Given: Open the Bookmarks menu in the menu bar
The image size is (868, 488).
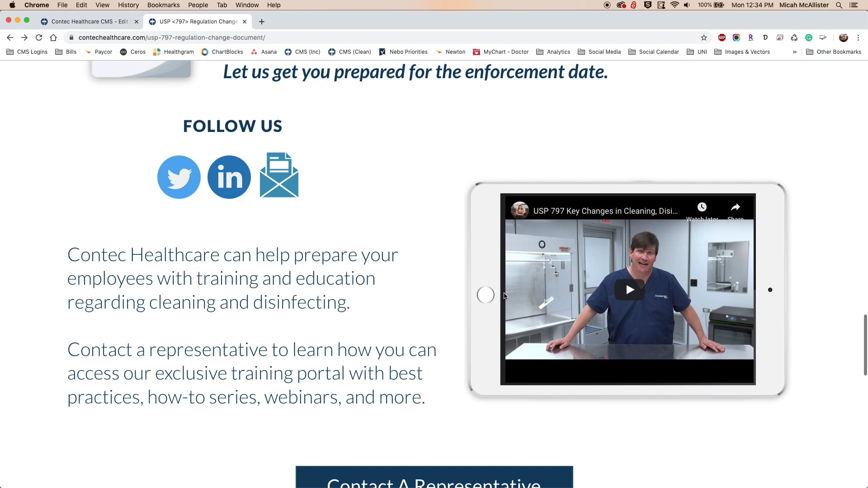Looking at the screenshot, I should (163, 5).
